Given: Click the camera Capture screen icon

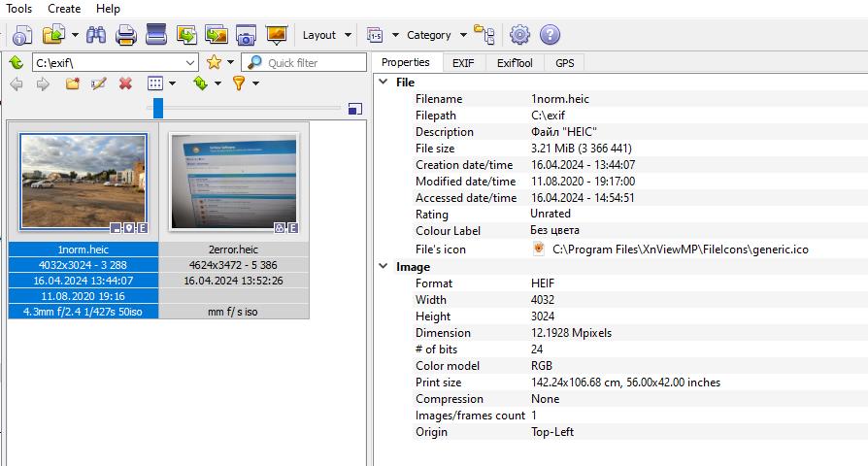Looking at the screenshot, I should coord(246,35).
